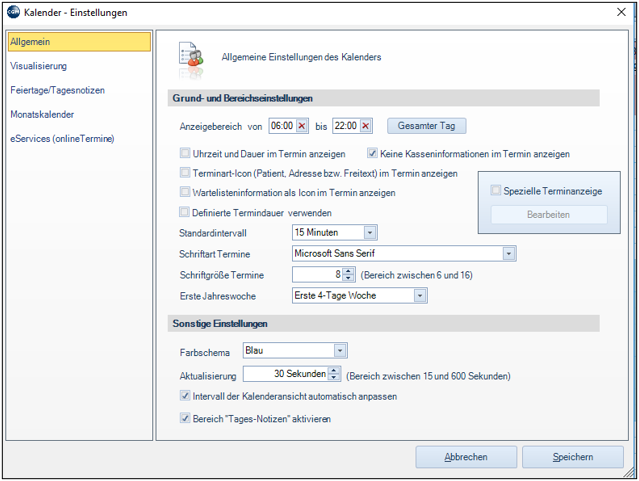Decrease Aktualisierung seconds with the down arrow
639x481 pixels.
coord(334,377)
